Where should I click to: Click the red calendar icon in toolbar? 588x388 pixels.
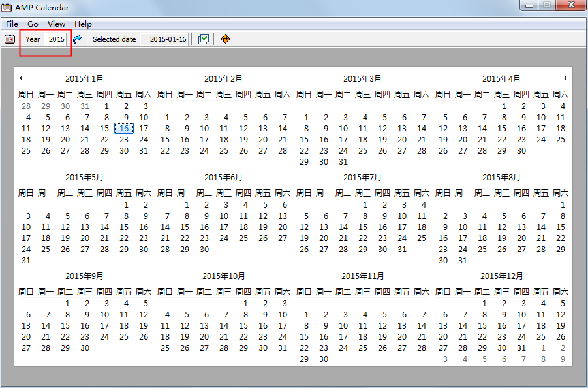10,39
